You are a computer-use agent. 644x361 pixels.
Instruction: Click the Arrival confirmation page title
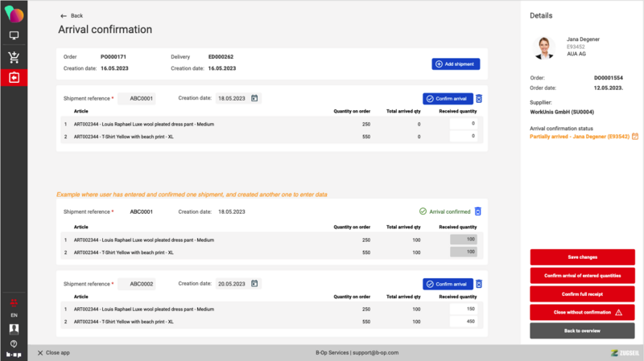click(x=105, y=30)
